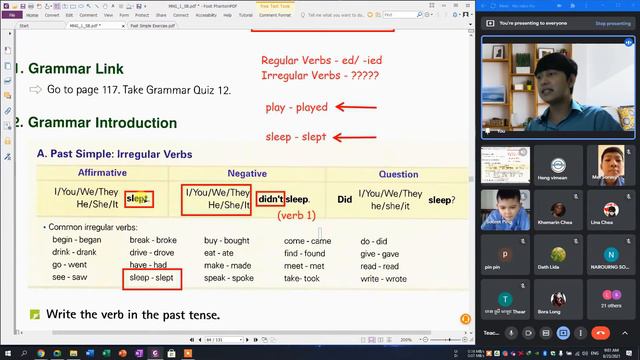Expand the left navigation panel arrow

(9, 33)
